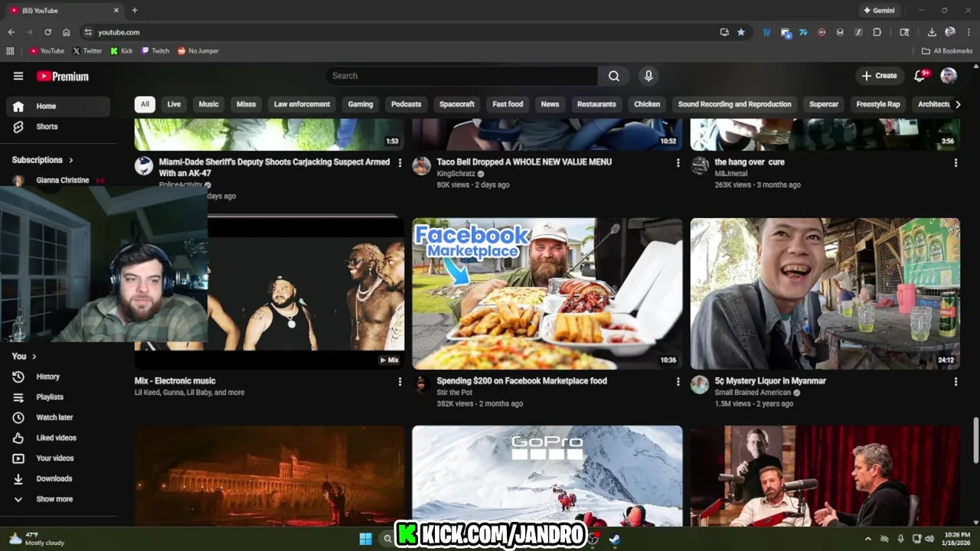
Task: Select the Freestyle Rap filter chip
Action: (x=878, y=104)
